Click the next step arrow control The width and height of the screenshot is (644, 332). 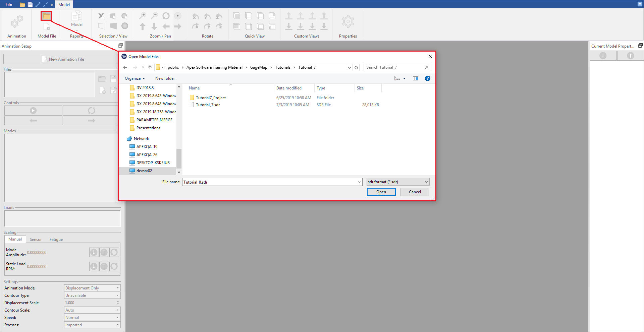click(92, 121)
